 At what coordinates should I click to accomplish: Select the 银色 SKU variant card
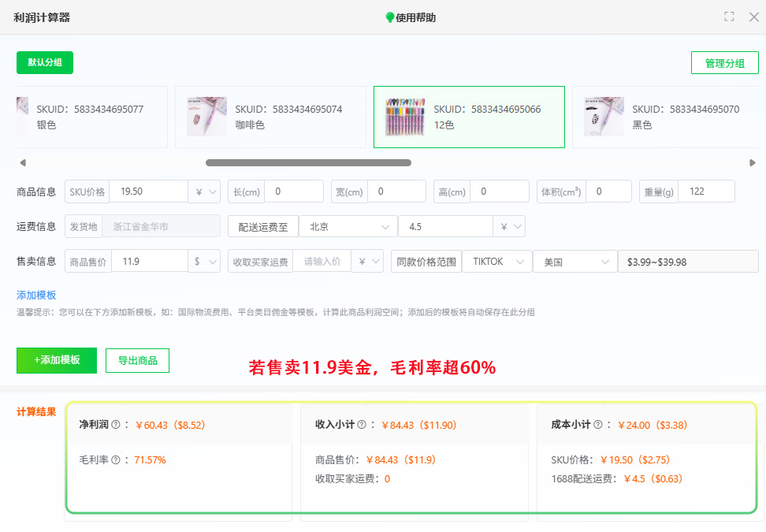click(x=91, y=115)
